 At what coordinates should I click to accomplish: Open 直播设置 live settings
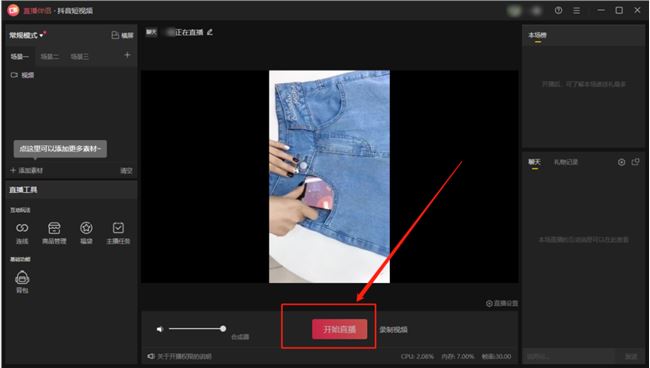pyautogui.click(x=502, y=303)
